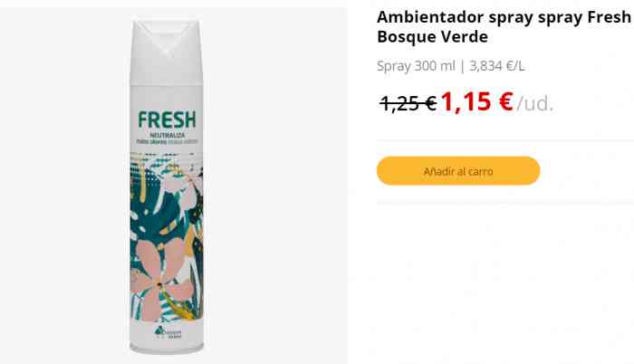The image size is (634, 364).
Task: Select the red discounted price 1,15 €
Action: (476, 102)
